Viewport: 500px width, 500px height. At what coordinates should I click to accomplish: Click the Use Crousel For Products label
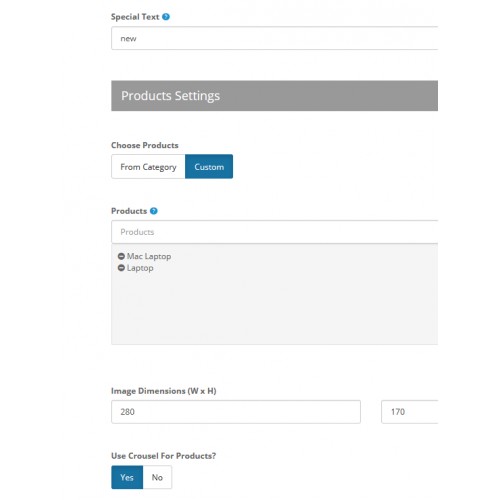click(164, 456)
